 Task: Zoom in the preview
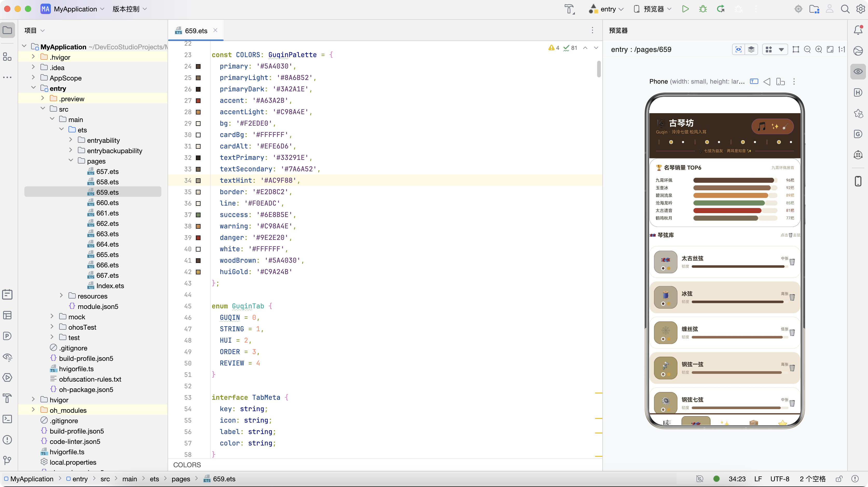coord(819,50)
